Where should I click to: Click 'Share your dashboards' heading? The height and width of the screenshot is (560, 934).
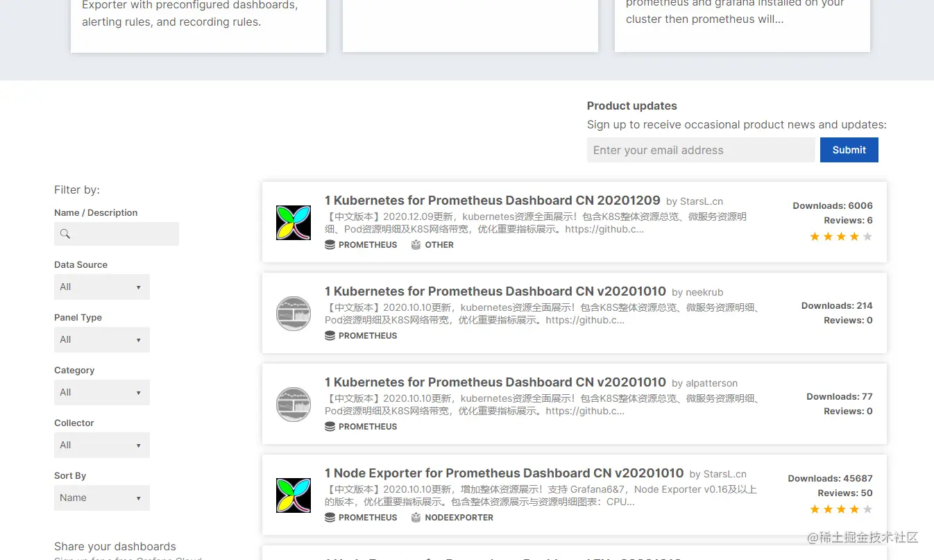[x=115, y=546]
